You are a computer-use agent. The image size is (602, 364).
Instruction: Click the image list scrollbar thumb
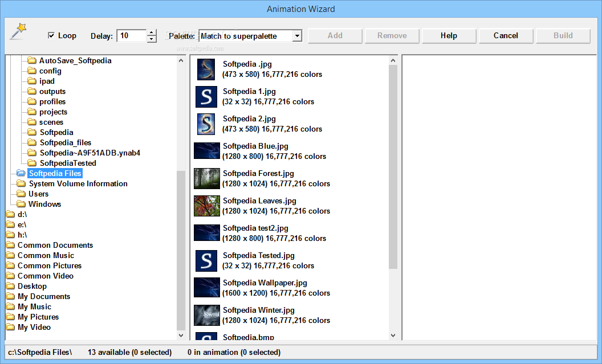tap(393, 167)
